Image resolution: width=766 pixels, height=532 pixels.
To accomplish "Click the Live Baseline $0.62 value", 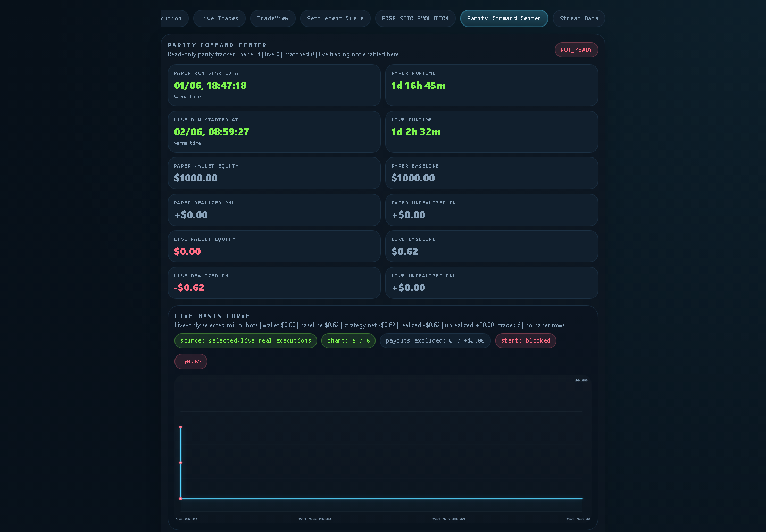I will [405, 252].
